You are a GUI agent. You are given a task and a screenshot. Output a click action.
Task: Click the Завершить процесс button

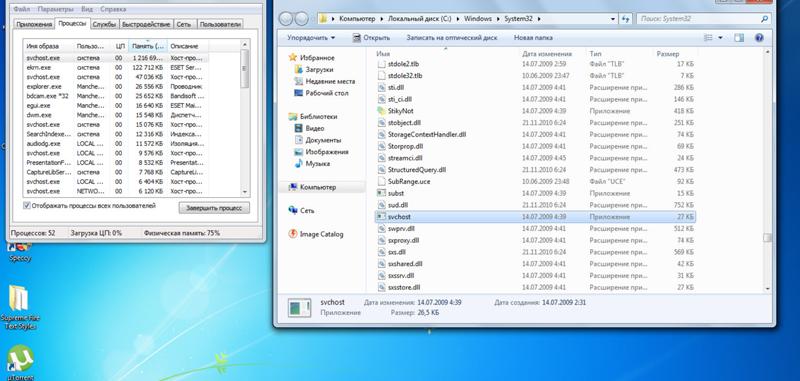214,208
